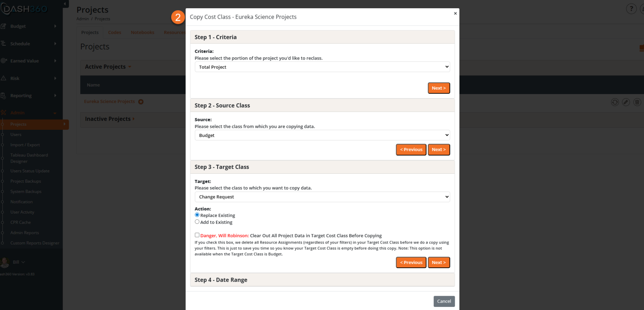Click the help question mark icon
Viewport: 644px width, 310px height.
tap(631, 9)
